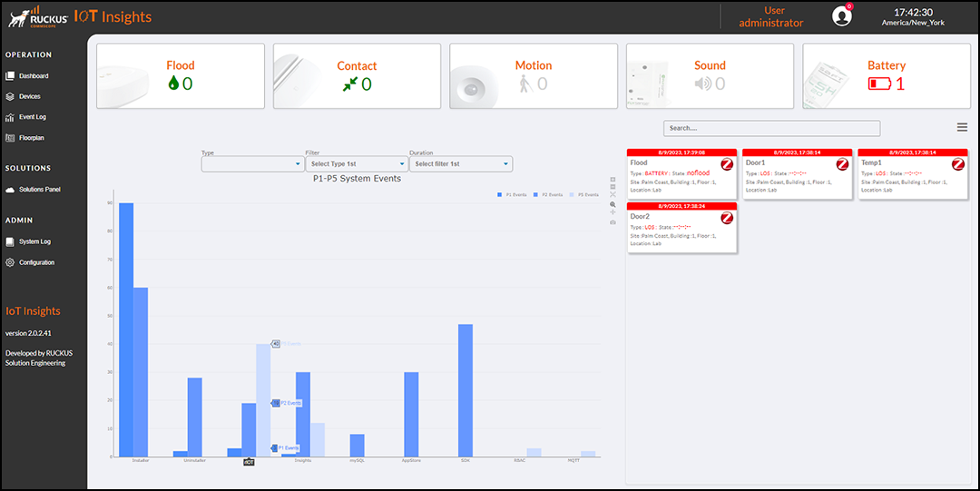Open Solutions Panel in the sidebar
The width and height of the screenshot is (980, 491).
pos(40,190)
